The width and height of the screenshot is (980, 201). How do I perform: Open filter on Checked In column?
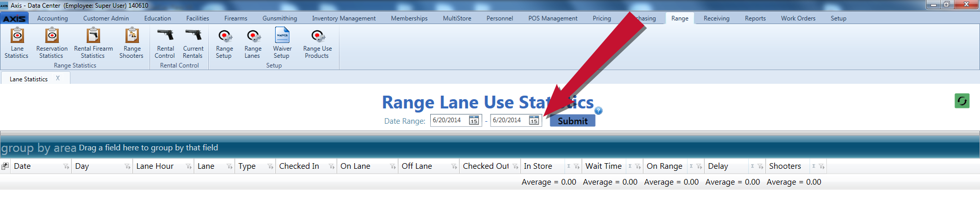coord(332,167)
